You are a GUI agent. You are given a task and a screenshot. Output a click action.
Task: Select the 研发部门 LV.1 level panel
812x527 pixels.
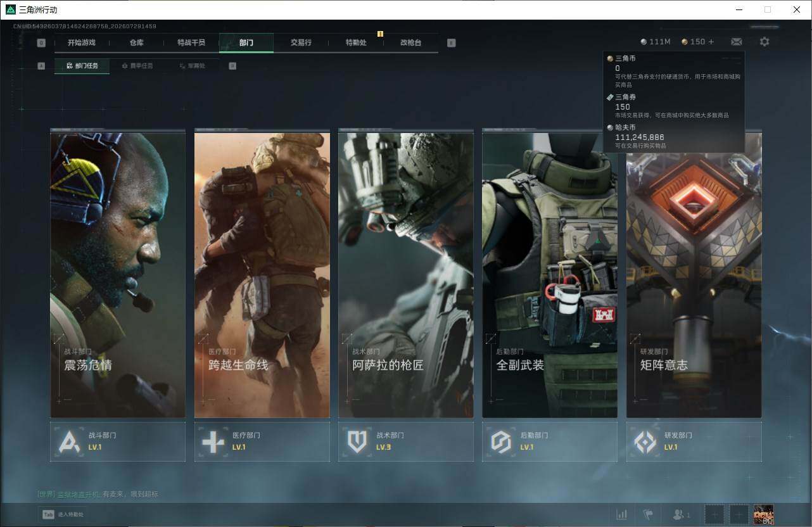(694, 441)
